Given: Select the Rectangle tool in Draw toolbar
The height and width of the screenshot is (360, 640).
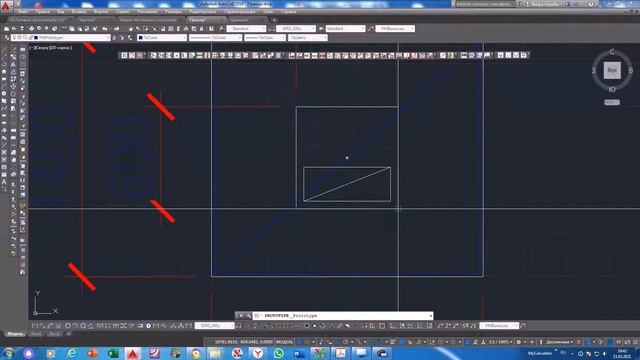Looking at the screenshot, I should (4, 79).
